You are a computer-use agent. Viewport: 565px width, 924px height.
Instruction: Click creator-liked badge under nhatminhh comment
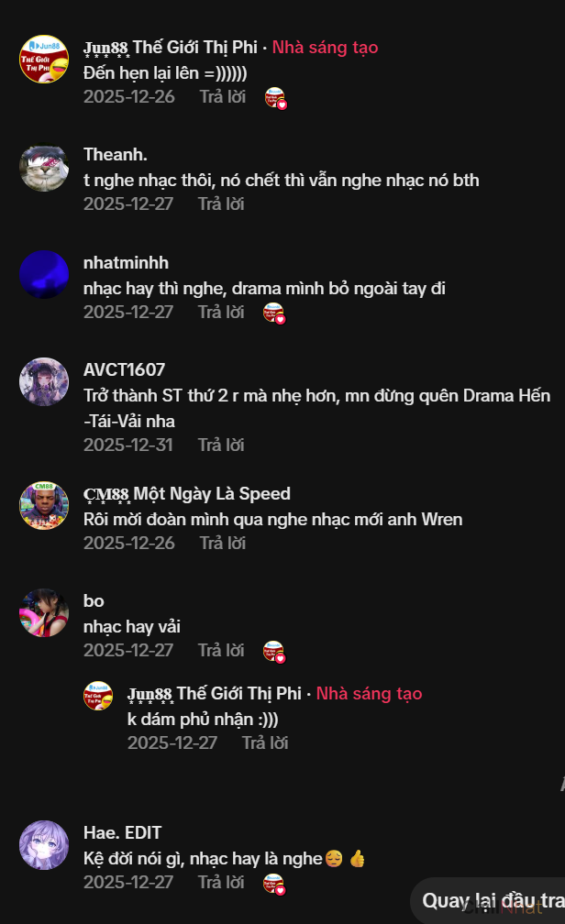point(273,313)
